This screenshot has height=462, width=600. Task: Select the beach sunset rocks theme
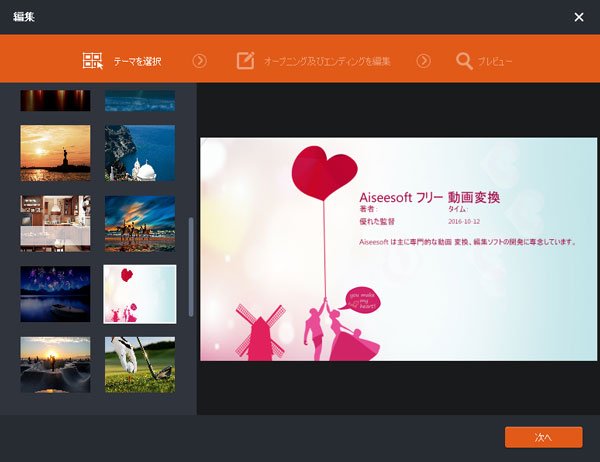(55, 364)
